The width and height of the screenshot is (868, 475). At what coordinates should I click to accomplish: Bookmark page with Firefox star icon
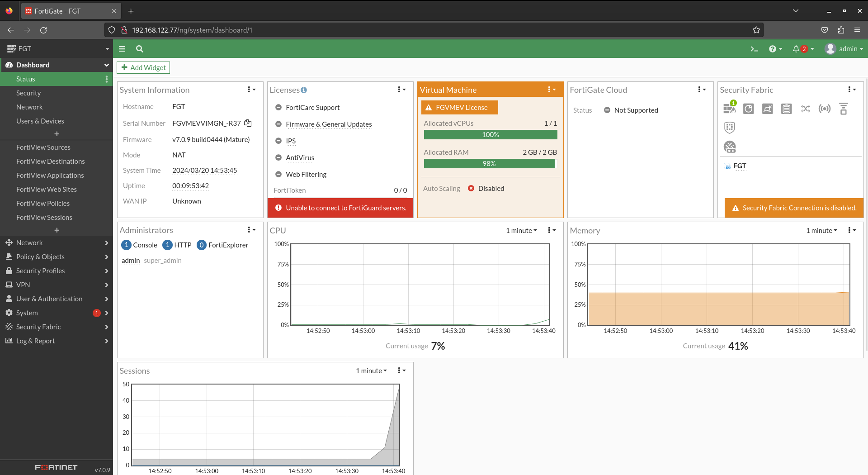click(x=756, y=30)
